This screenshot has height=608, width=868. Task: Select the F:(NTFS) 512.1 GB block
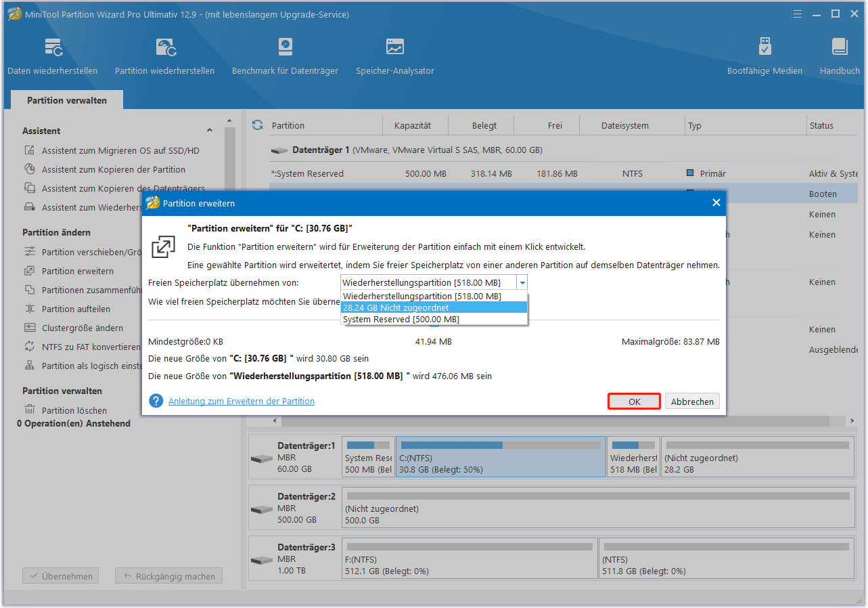pos(470,559)
